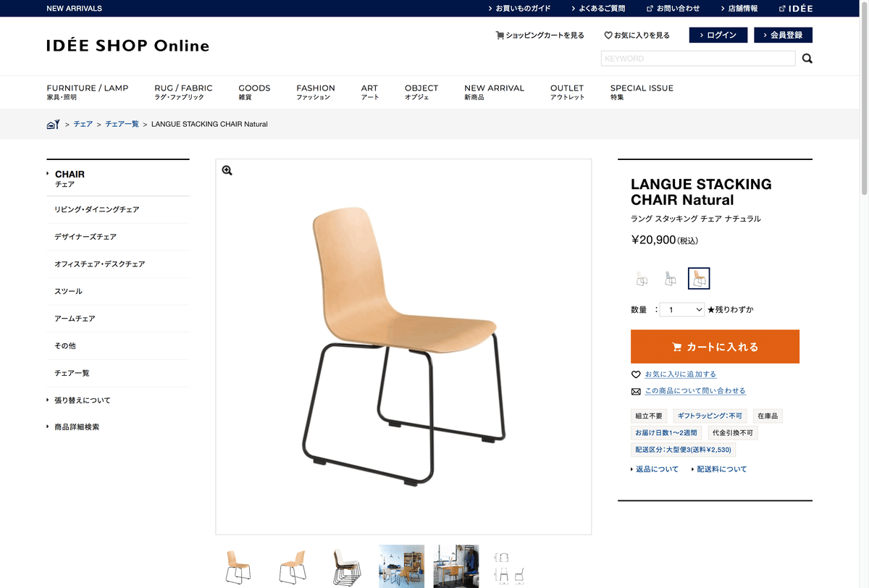The image size is (869, 588).
Task: Click the 返品について link
Action: click(657, 469)
